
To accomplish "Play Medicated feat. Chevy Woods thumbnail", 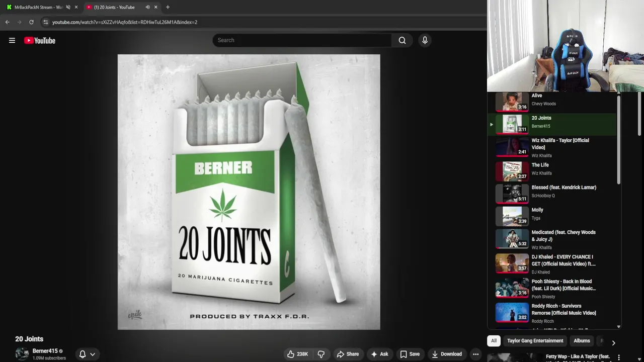I will [512, 239].
